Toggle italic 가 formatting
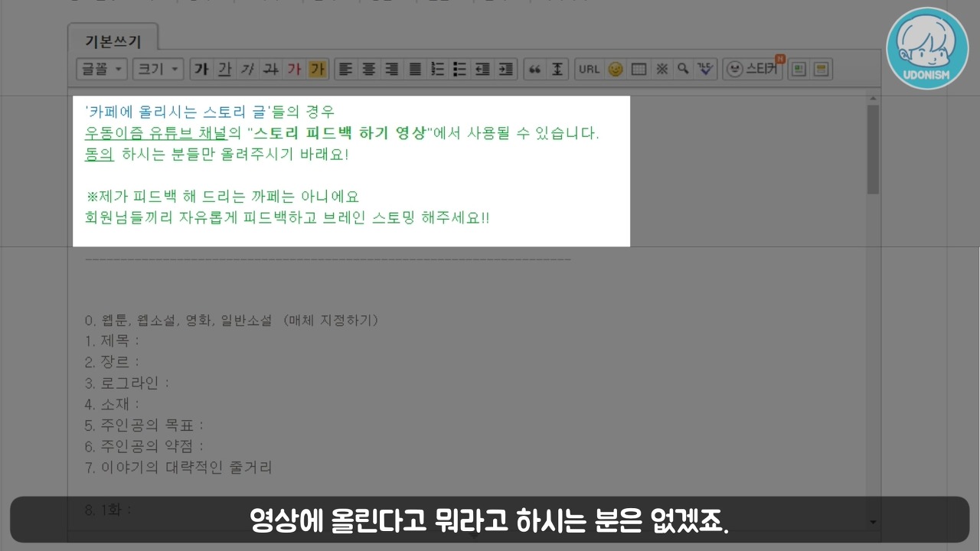 (x=247, y=69)
